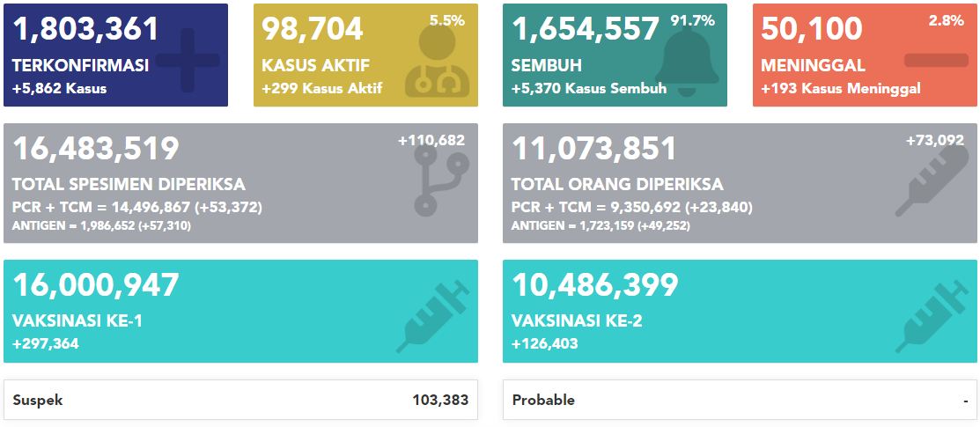Click the Antigen count under Total Orang Diperiksa

[x=601, y=225]
